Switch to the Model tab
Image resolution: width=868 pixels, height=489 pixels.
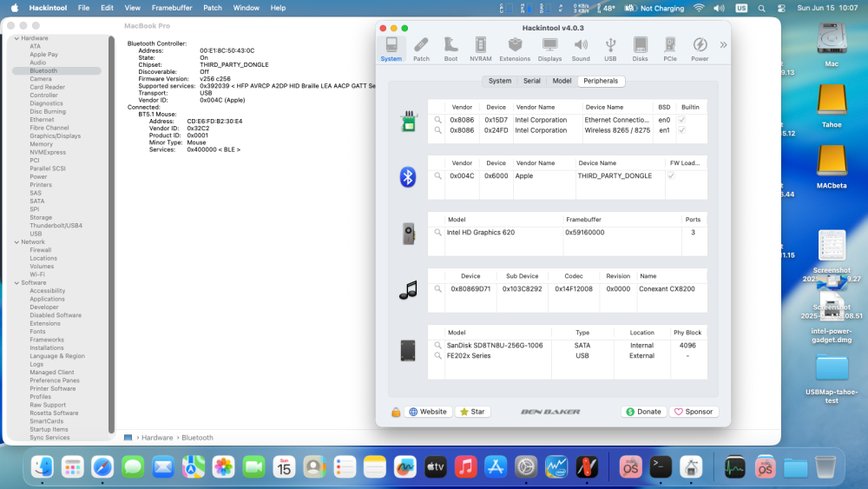pos(562,81)
